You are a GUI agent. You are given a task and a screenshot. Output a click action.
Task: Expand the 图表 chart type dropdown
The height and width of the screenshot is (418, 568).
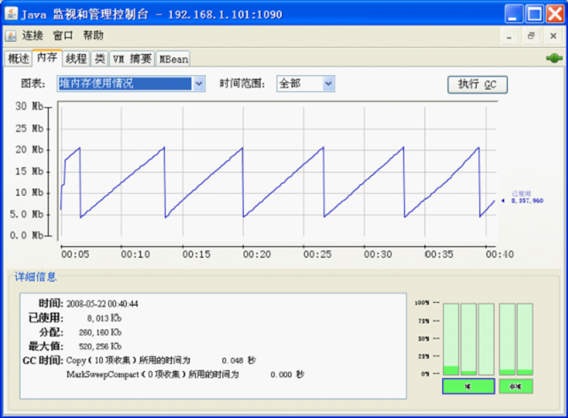coord(199,84)
